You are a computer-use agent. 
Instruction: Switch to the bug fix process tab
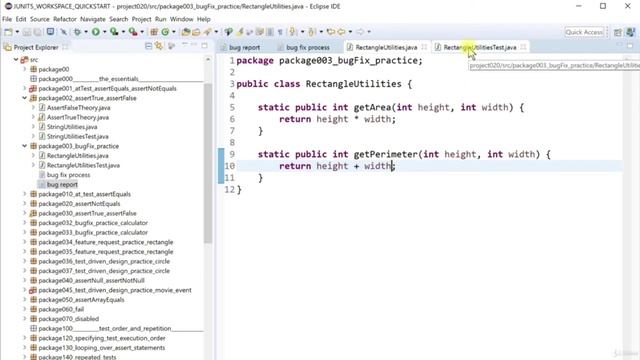point(308,47)
